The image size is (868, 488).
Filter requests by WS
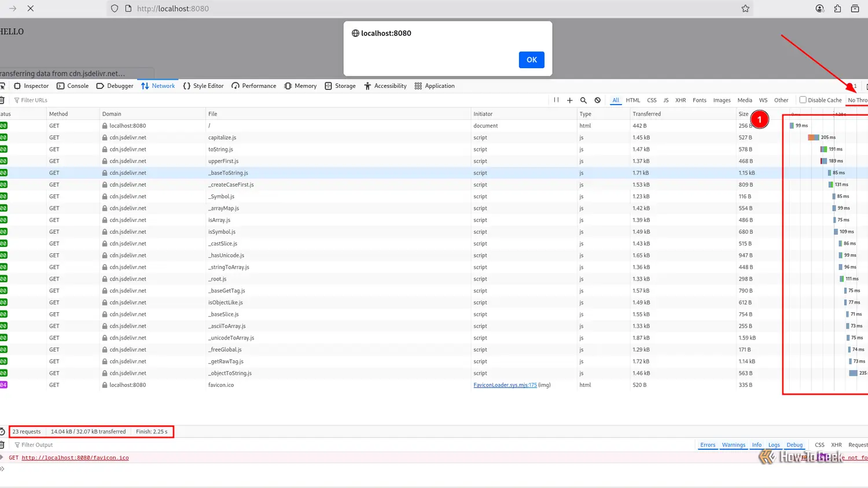click(x=763, y=100)
